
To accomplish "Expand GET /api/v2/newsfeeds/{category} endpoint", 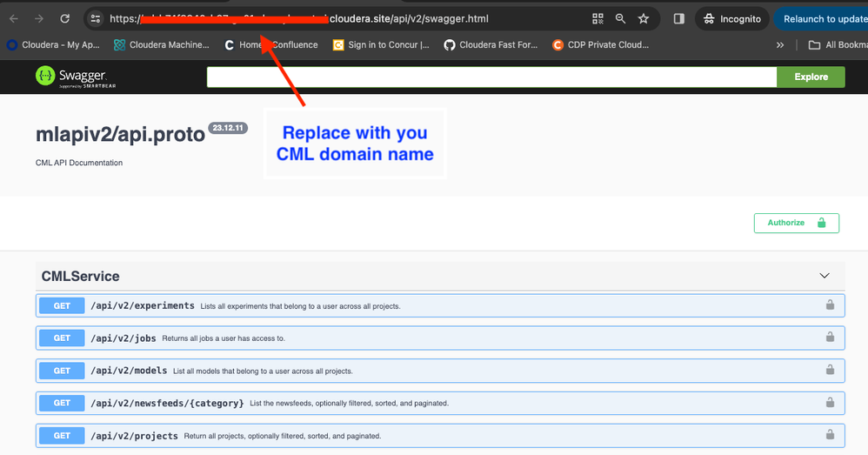I will 440,403.
